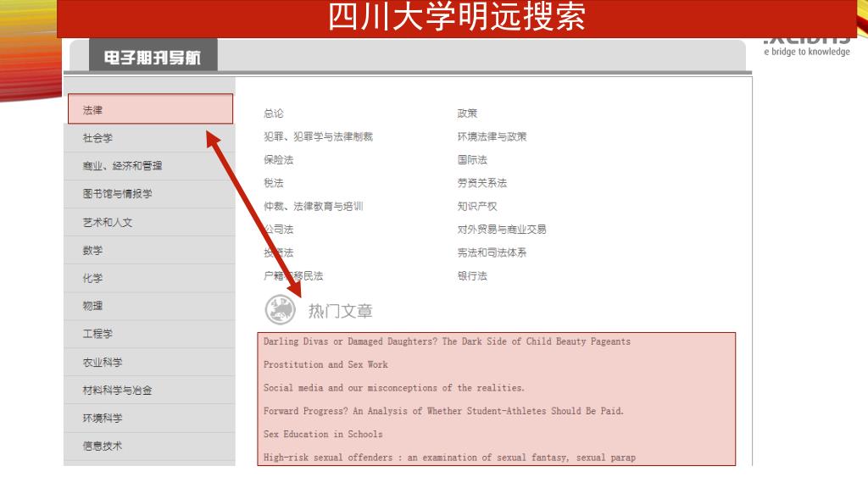Pick the 数学 category
868x488 pixels.
tap(149, 251)
